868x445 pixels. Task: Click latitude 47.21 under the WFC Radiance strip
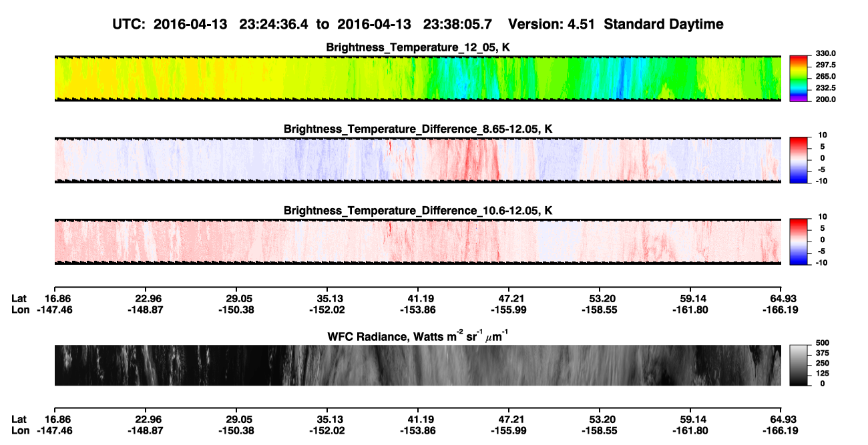(508, 419)
